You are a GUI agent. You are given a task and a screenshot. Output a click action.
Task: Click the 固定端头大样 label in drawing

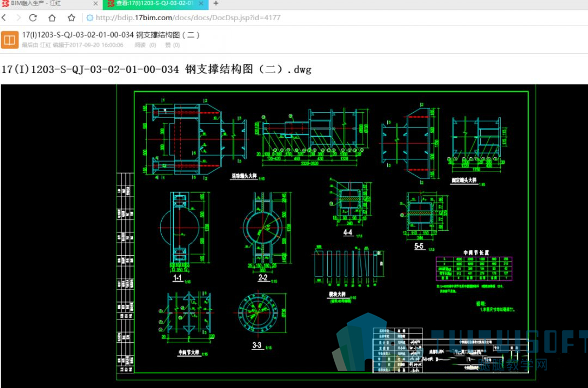[464, 181]
